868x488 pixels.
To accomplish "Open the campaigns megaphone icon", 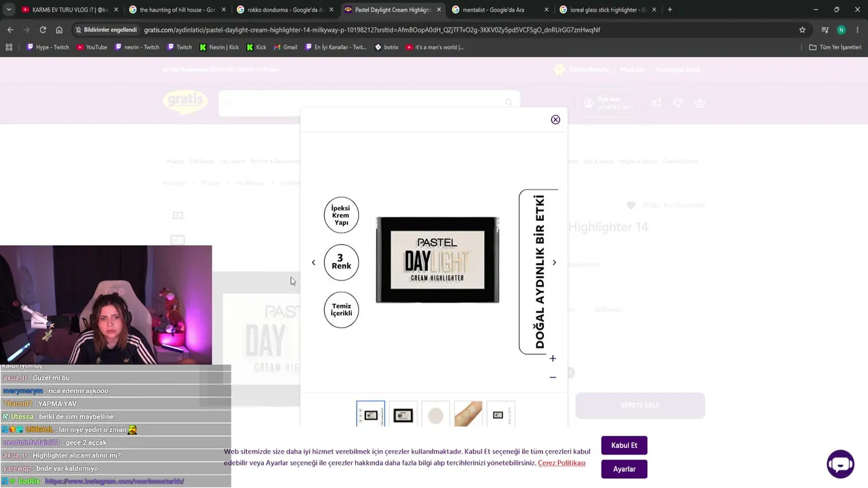I will pyautogui.click(x=656, y=103).
